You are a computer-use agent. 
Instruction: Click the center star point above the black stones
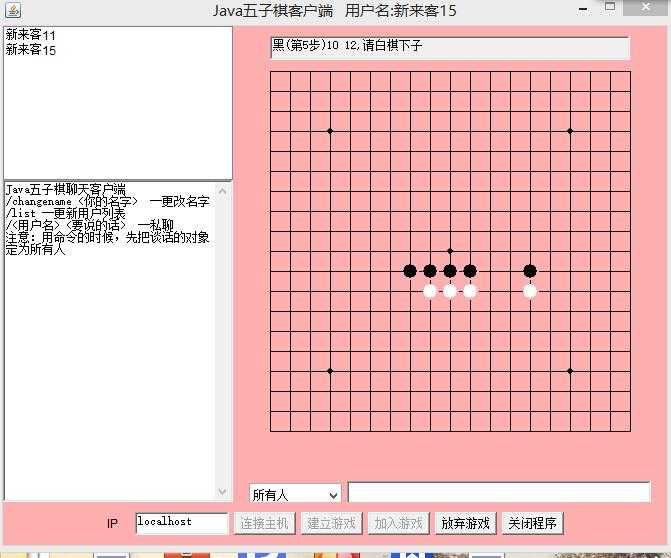450,251
